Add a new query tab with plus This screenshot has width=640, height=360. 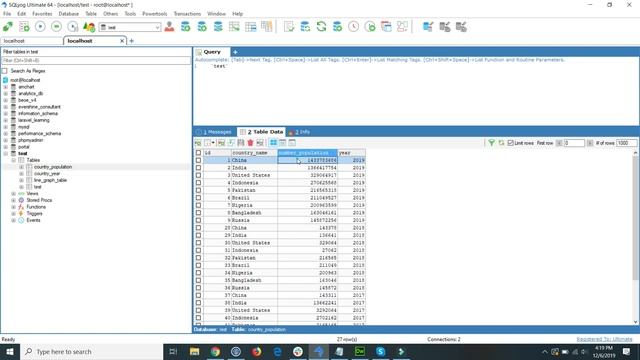pos(235,52)
